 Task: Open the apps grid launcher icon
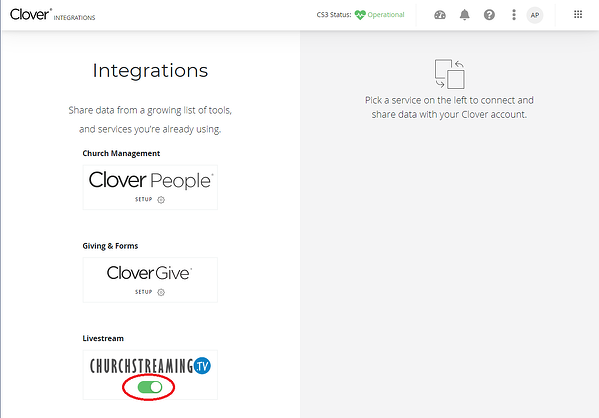point(578,15)
